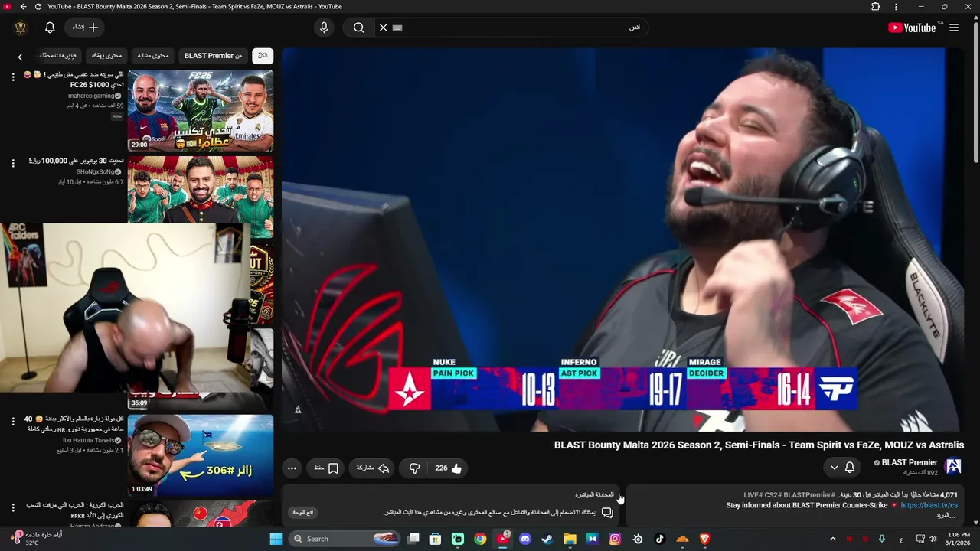Open the FC26 $1000 challenge video thumbnail
Viewport: 980px width, 551px height.
click(x=201, y=111)
